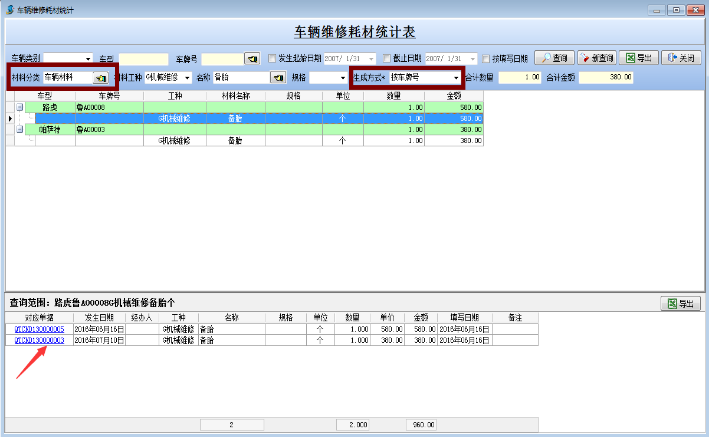709x437 pixels.
Task: Toggle the 发生起始日期 checkbox
Action: [x=273, y=59]
